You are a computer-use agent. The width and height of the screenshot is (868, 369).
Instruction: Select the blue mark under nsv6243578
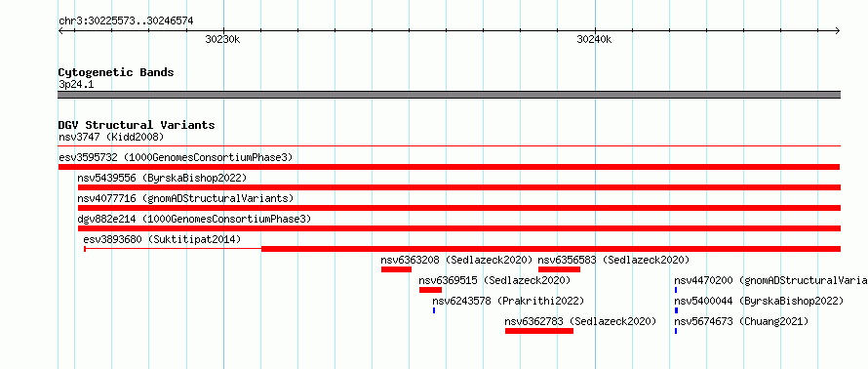pos(434,310)
